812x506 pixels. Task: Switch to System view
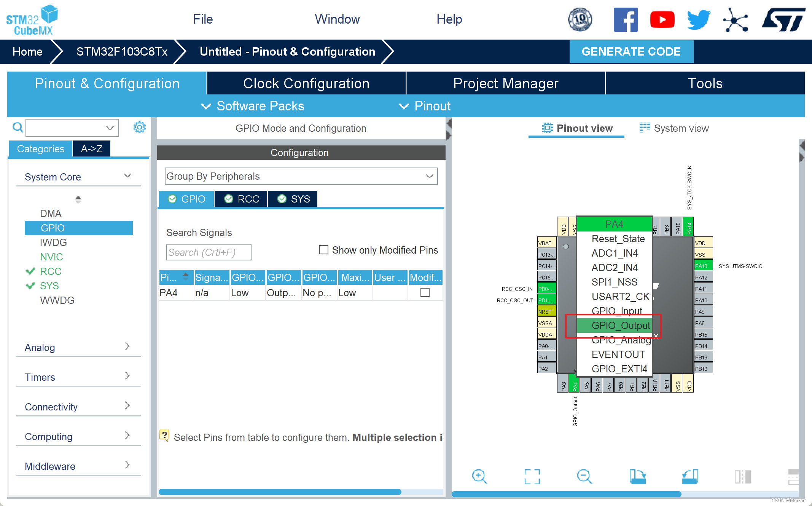674,128
